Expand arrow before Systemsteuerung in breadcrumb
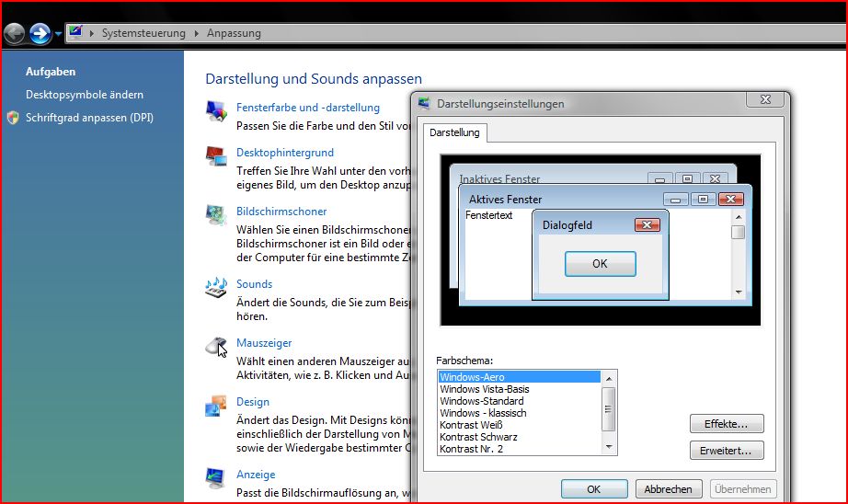The height and width of the screenshot is (504, 848). [91, 33]
